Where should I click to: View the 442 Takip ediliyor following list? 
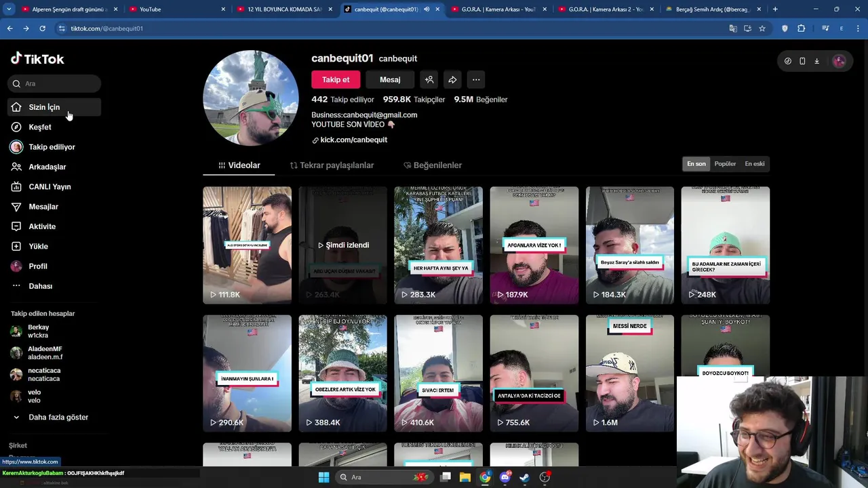(342, 99)
